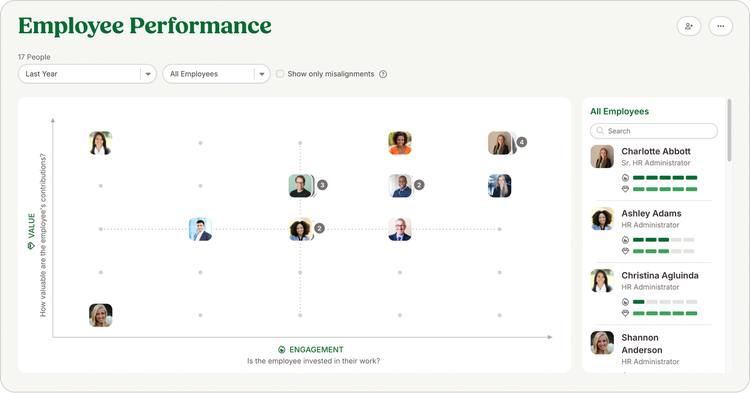
Task: Click the badge showing 3 grouped employees
Action: point(322,185)
